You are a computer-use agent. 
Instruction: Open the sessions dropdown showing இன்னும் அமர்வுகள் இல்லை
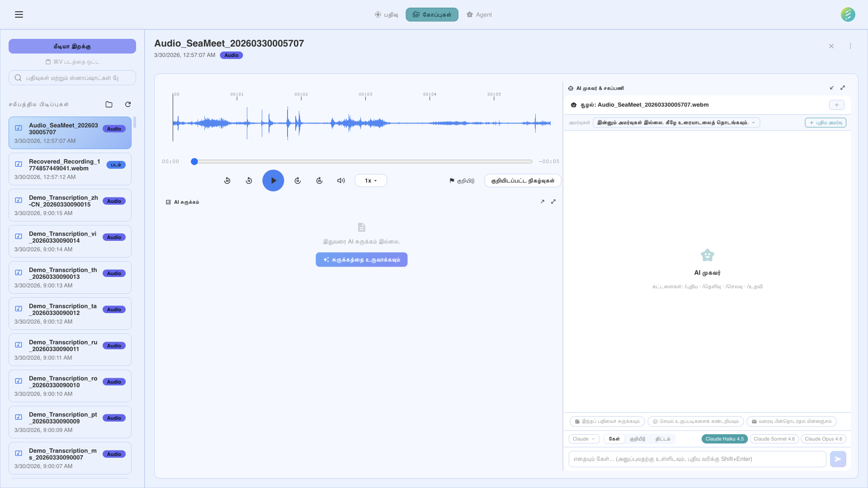point(676,122)
